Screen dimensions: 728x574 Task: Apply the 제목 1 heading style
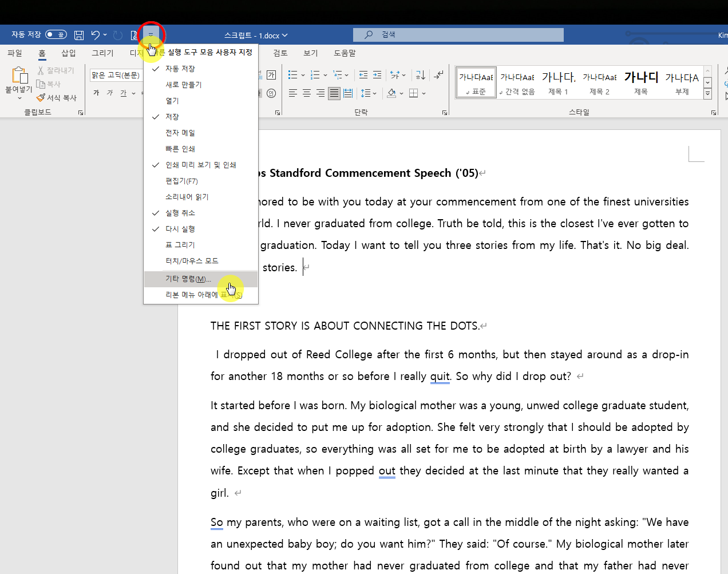click(x=559, y=82)
